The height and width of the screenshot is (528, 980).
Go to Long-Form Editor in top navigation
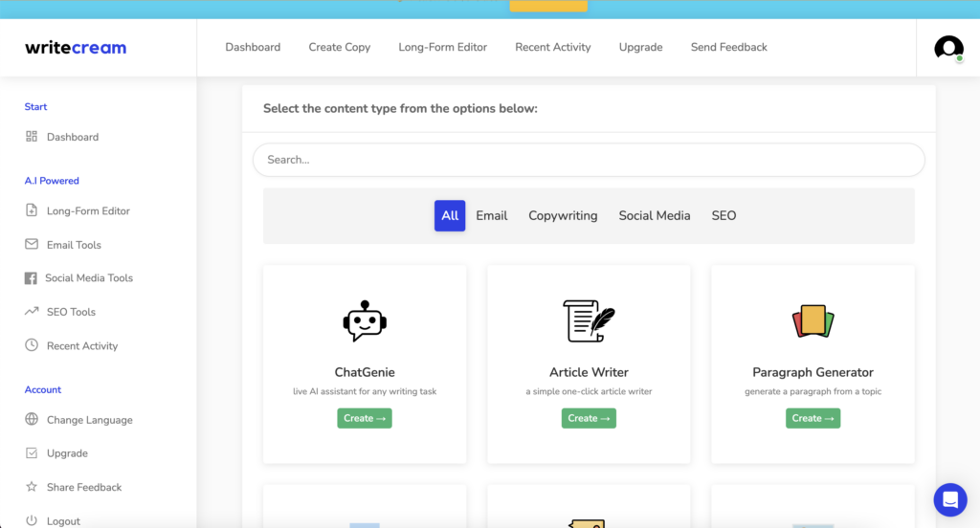(442, 47)
